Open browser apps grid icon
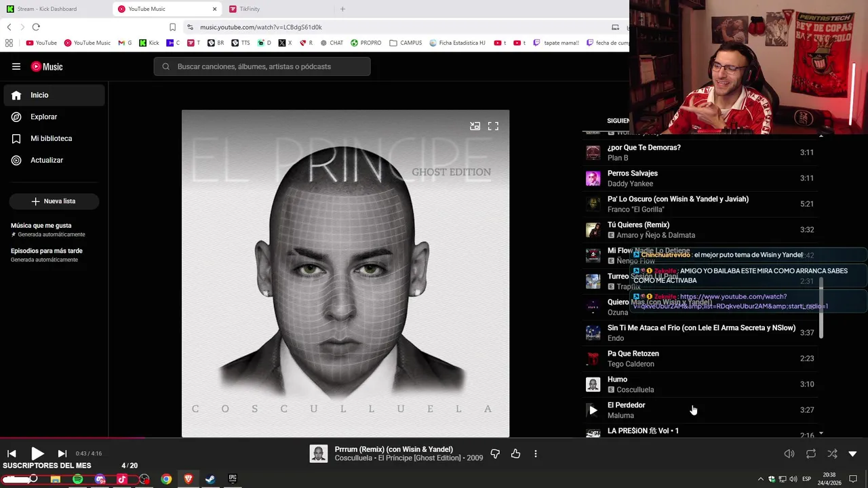This screenshot has width=868, height=488. pyautogui.click(x=9, y=43)
